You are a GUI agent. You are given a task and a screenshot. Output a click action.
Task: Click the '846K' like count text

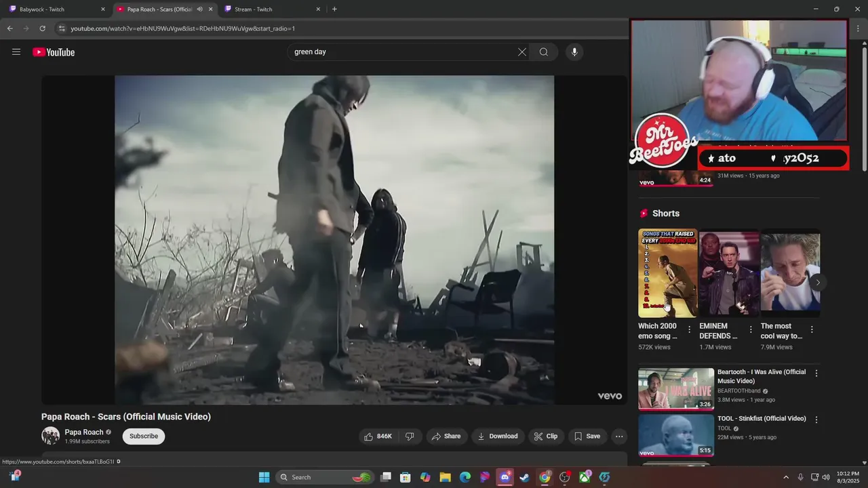pos(384,436)
